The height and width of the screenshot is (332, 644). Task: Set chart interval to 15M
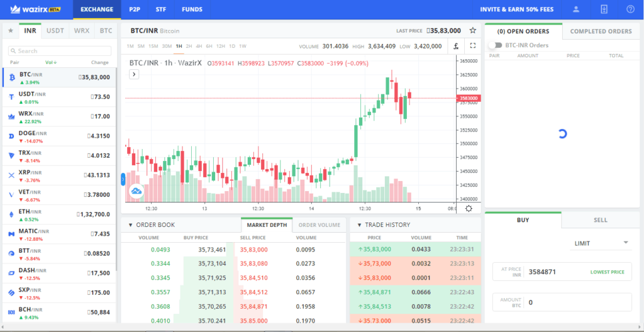[153, 46]
